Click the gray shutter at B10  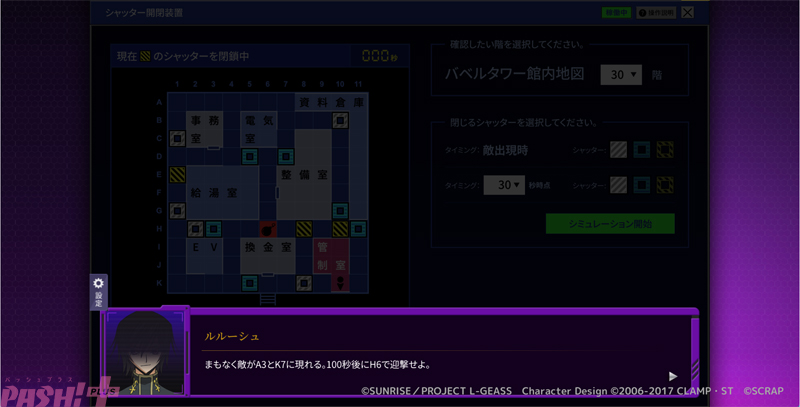(x=341, y=119)
